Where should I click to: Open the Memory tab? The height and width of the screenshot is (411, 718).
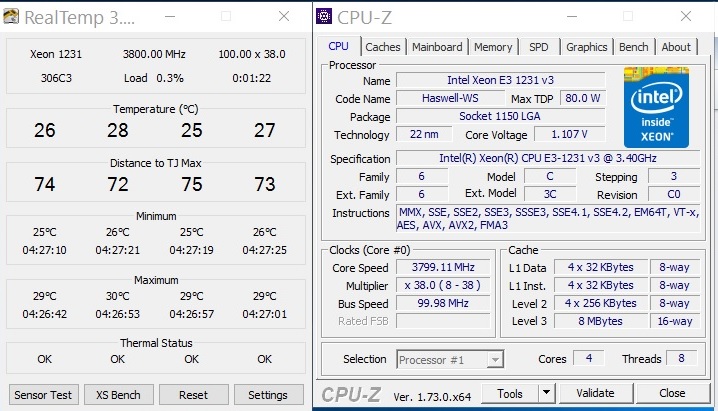493,47
